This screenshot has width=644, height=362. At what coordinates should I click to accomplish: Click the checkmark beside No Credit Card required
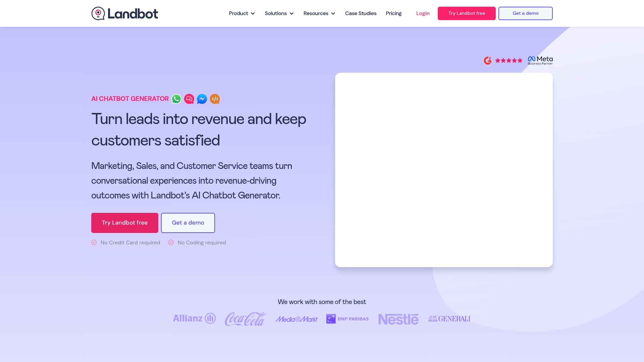(x=94, y=242)
